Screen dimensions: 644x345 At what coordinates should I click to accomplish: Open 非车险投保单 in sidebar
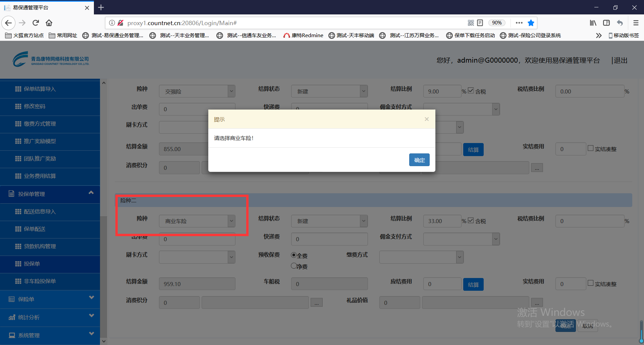pyautogui.click(x=50, y=281)
